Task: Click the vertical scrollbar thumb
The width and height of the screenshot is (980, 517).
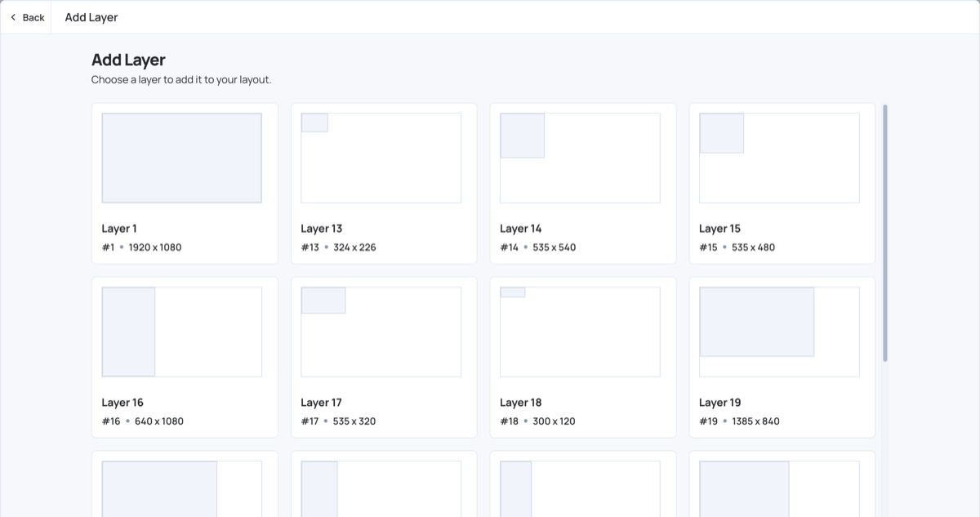Action: coord(885,233)
